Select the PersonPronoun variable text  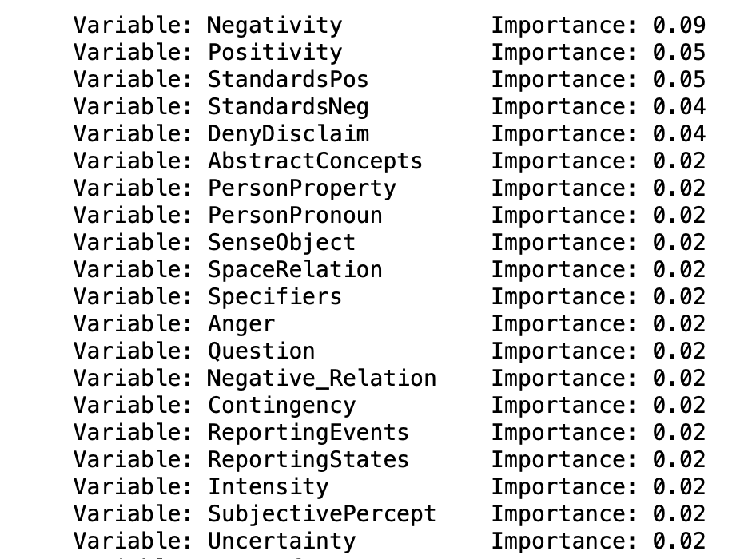tap(295, 216)
